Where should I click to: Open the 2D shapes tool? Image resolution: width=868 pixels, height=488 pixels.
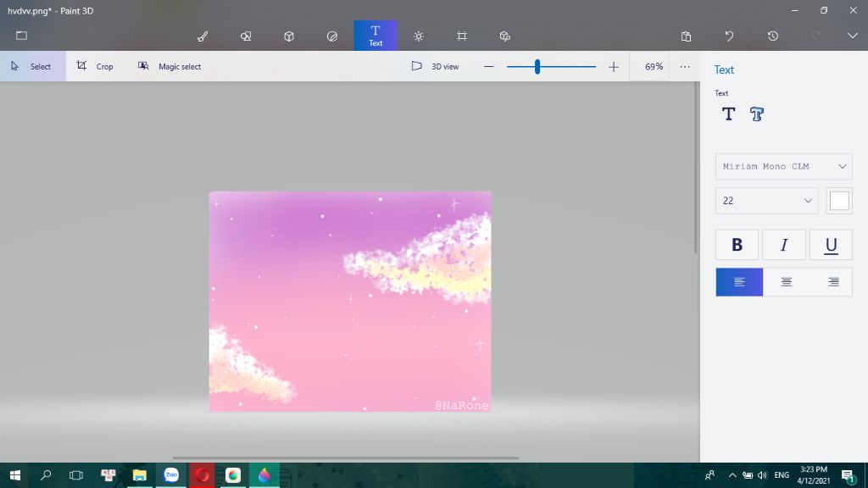[x=245, y=36]
